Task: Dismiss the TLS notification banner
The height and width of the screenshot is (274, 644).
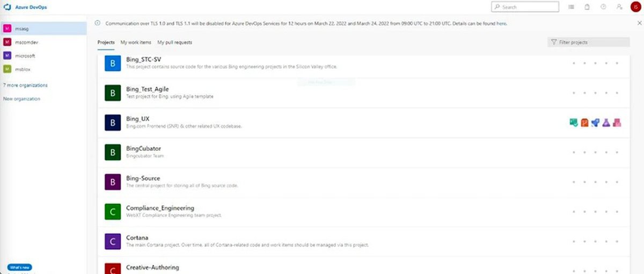Action: (639, 23)
